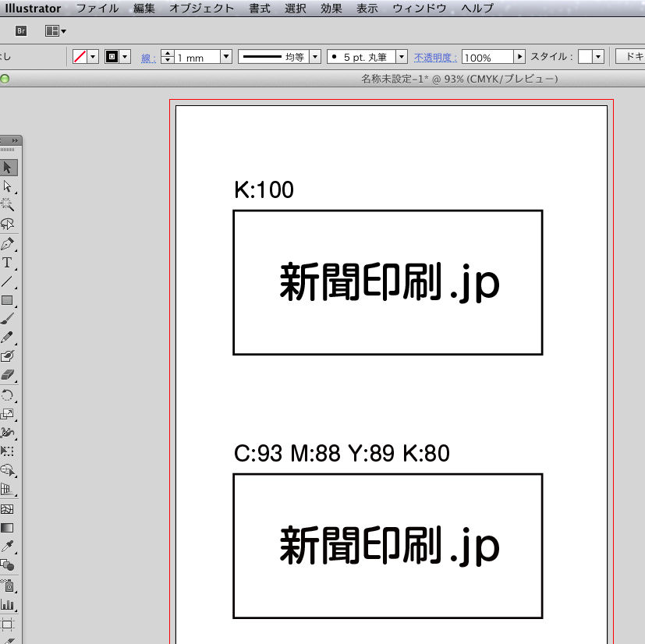Click the fill color swatch (none)
The width and height of the screenshot is (645, 644).
pos(80,57)
